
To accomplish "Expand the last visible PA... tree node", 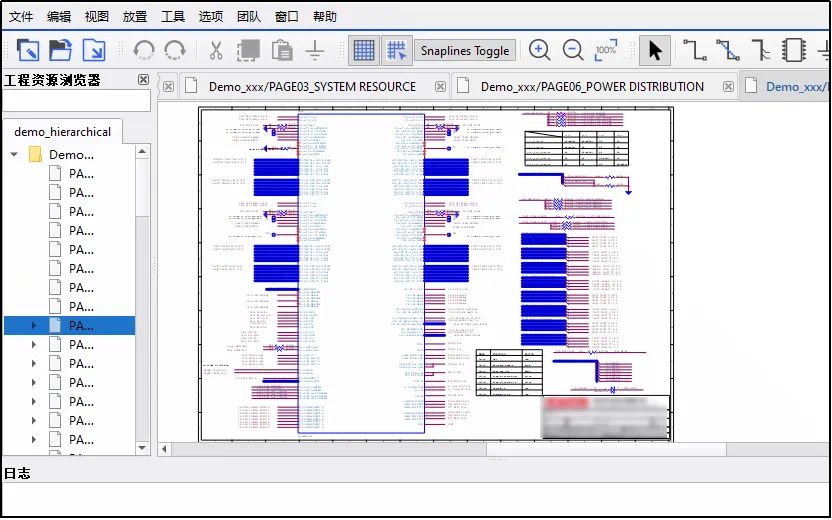I will point(33,440).
